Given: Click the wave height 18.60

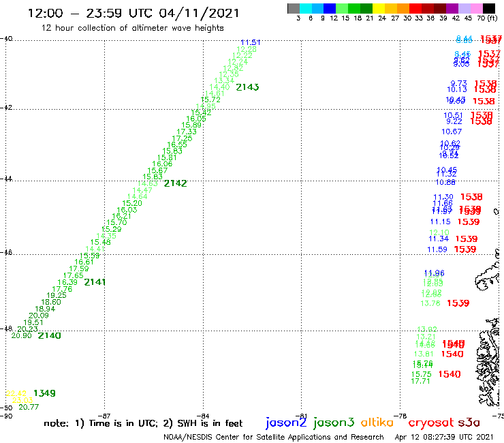Looking at the screenshot, I should [51, 302].
